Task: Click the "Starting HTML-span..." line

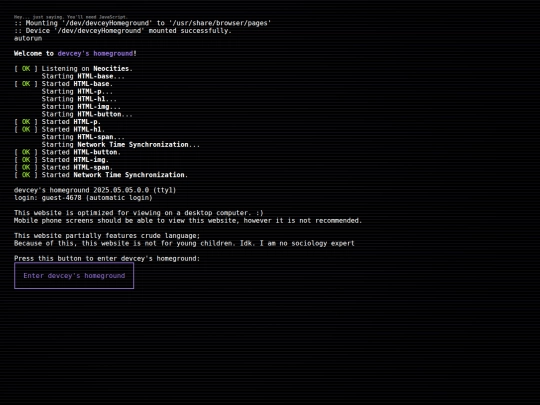Action: [x=83, y=137]
